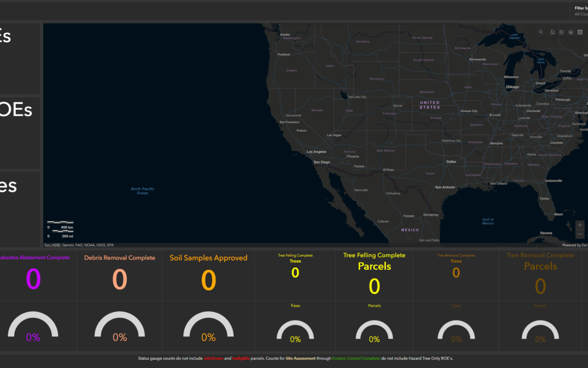Image resolution: width=588 pixels, height=368 pixels.
Task: Zoom out on the map
Action: click(x=580, y=234)
